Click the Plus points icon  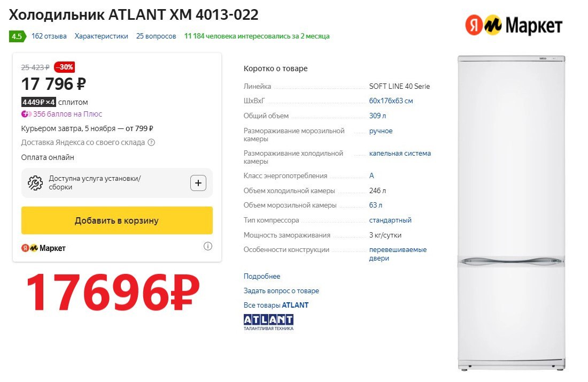coord(26,114)
